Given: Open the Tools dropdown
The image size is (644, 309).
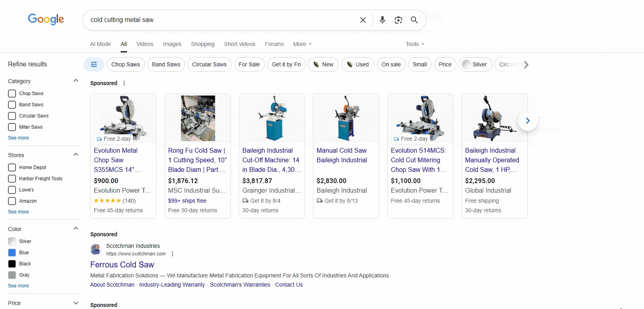Looking at the screenshot, I should tap(415, 44).
